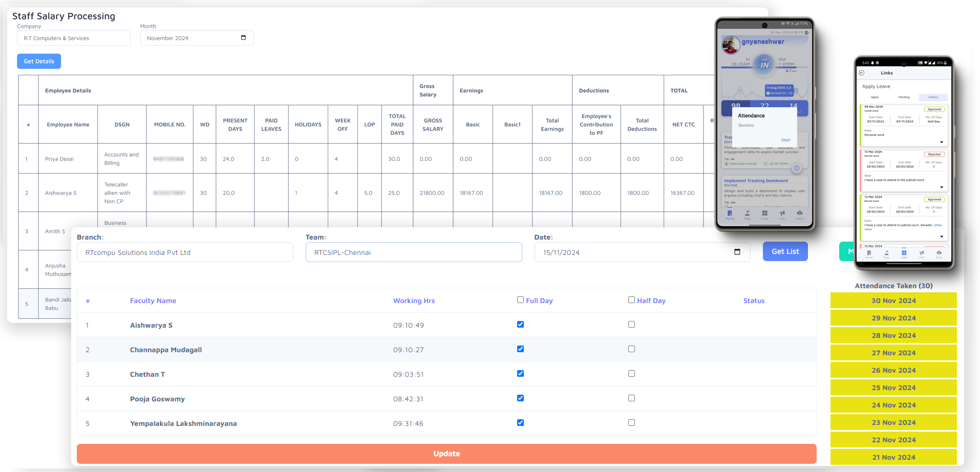This screenshot has height=472, width=980.
Task: Switch to History tab in Apply Leave
Action: coord(933,97)
